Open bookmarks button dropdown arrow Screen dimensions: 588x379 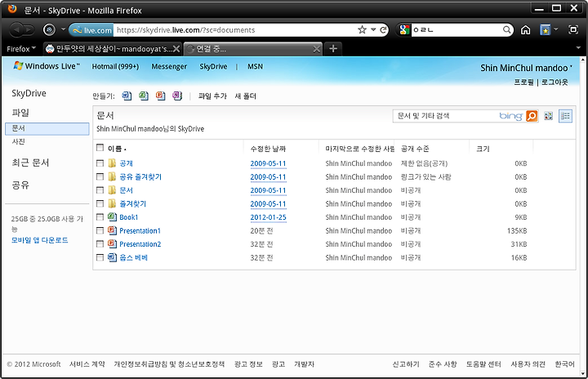point(556,29)
